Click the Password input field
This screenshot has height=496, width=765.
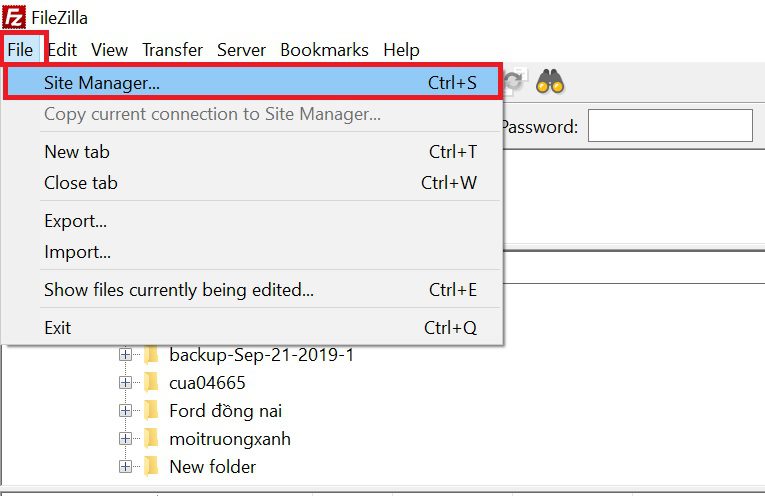(670, 126)
